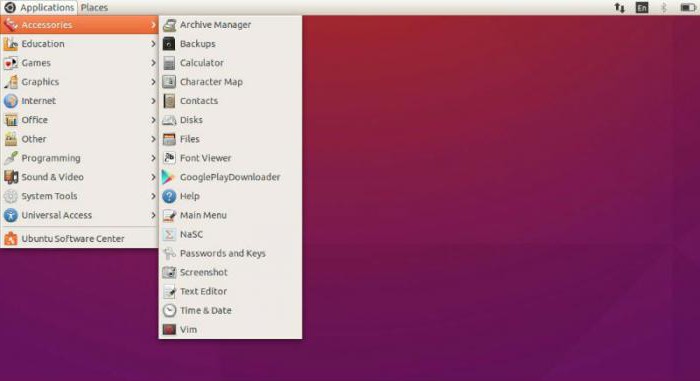Click the Calculator icon
700x381 pixels.
pyautogui.click(x=169, y=63)
